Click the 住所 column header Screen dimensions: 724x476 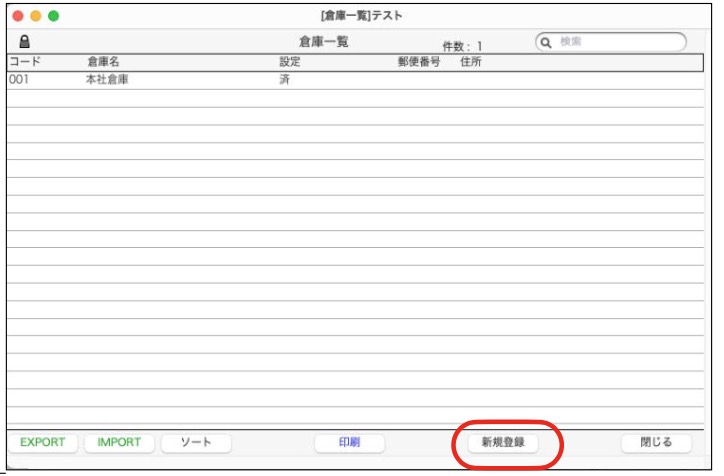pyautogui.click(x=471, y=62)
